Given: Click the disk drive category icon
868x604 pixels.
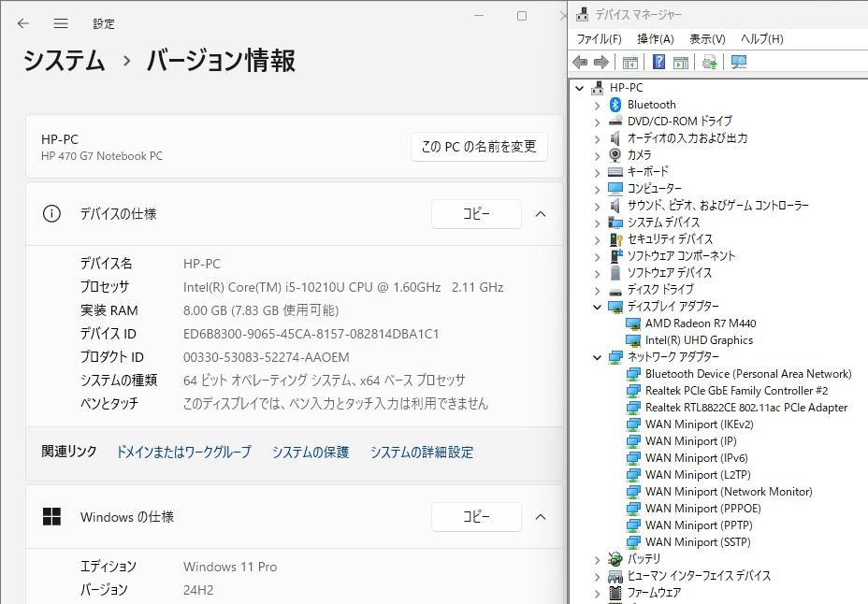Looking at the screenshot, I should tap(615, 290).
